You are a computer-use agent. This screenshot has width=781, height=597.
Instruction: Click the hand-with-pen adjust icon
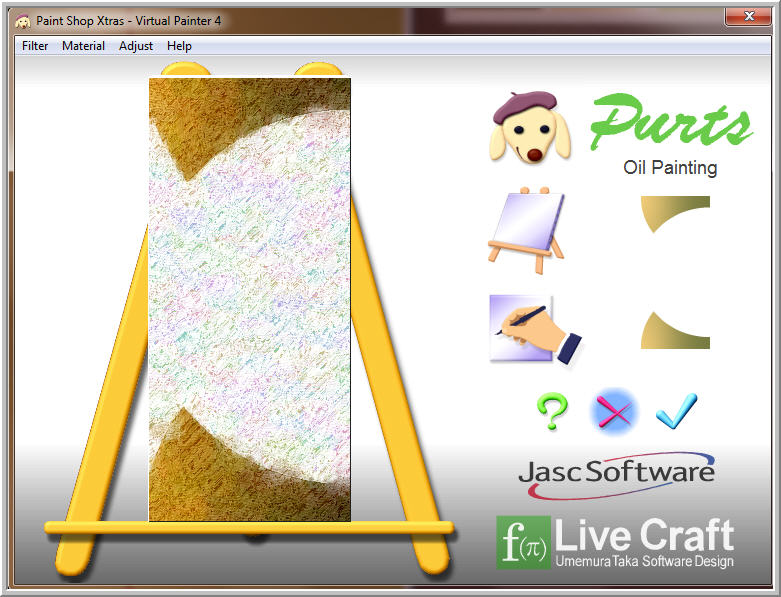click(535, 329)
